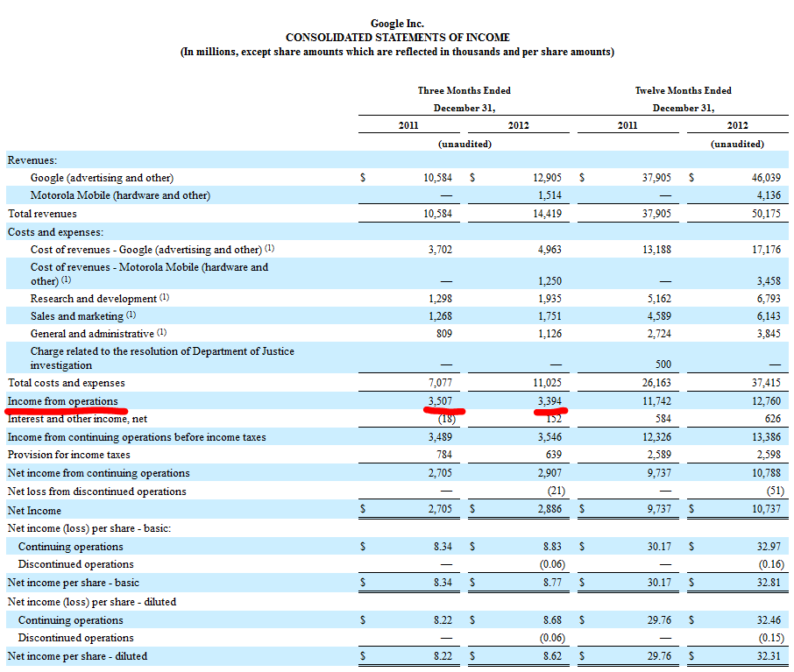This screenshot has width=794, height=672.
Task: Click the 'Google Inc.' title text
Action: [x=397, y=24]
